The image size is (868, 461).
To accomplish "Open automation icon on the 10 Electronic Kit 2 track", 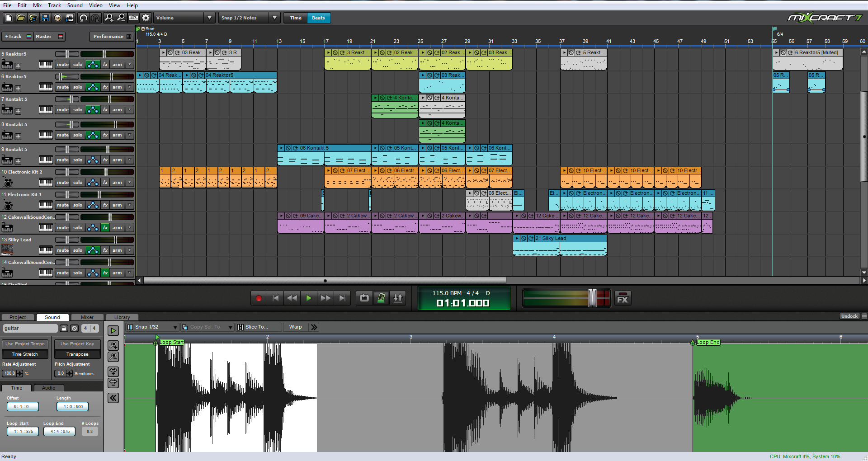I will [93, 183].
